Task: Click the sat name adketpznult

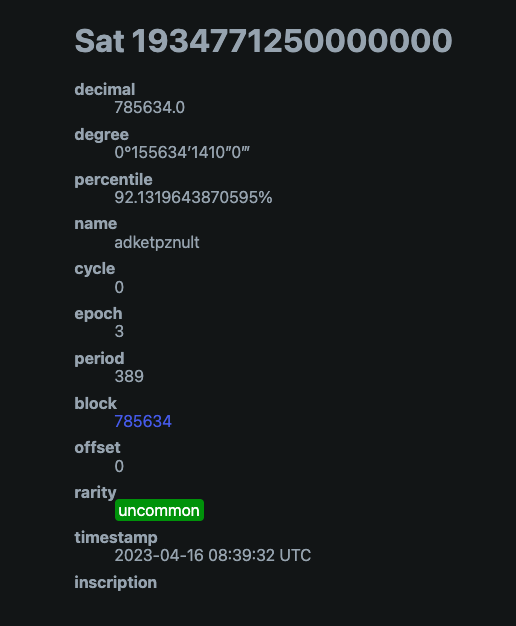Action: (x=157, y=242)
